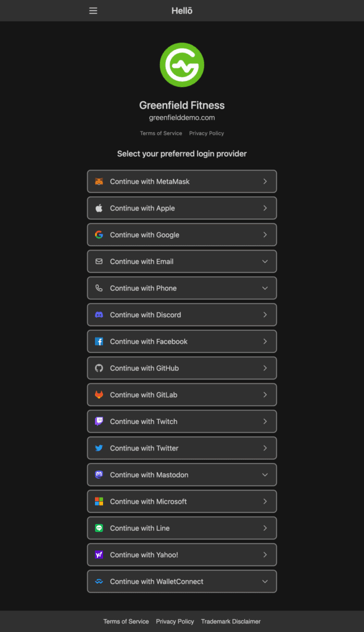
Task: Open Trademark Disclaimer footer link
Action: (231, 622)
